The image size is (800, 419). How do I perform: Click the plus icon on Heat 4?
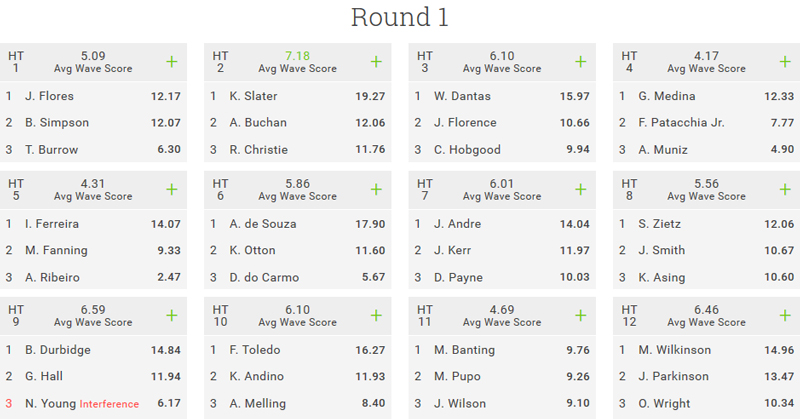coord(785,62)
